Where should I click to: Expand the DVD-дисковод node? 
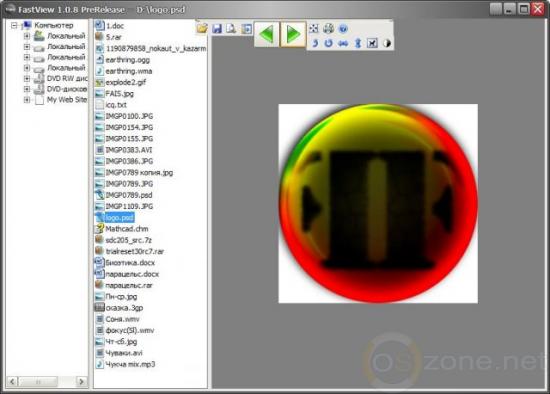tap(27, 89)
